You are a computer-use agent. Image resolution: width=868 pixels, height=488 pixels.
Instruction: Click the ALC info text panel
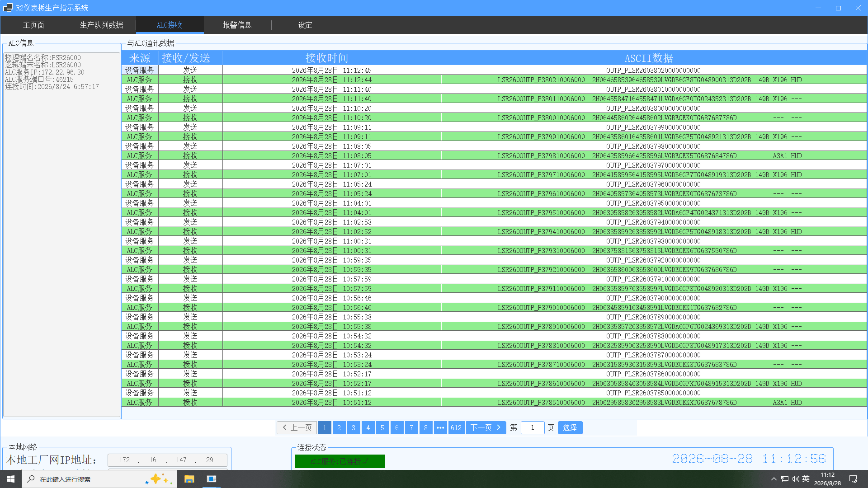[61, 234]
